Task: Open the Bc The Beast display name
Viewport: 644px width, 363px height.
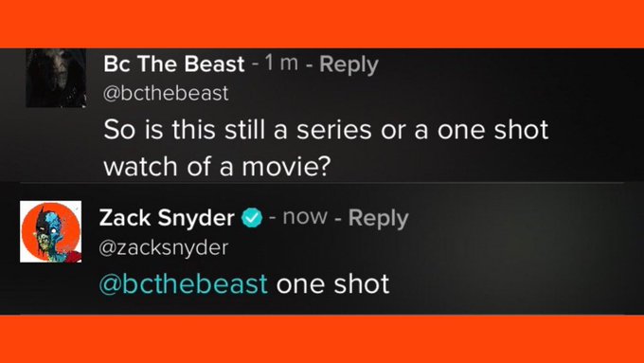Action: tap(173, 64)
